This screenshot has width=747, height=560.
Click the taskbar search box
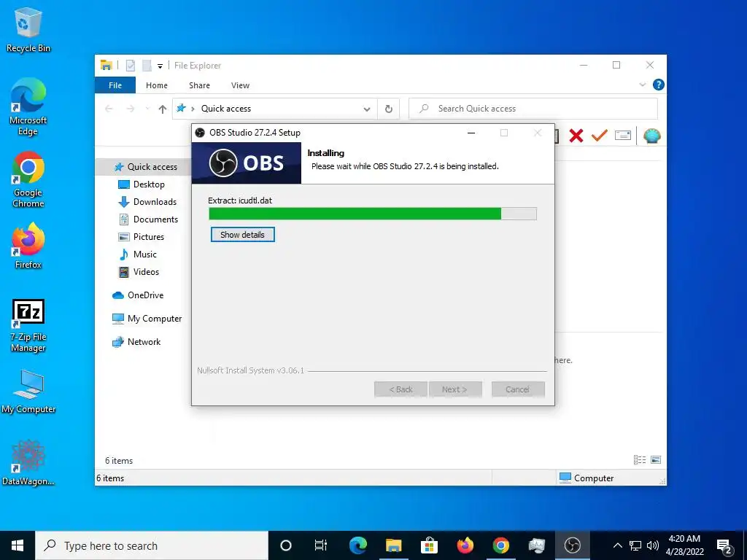(152, 545)
